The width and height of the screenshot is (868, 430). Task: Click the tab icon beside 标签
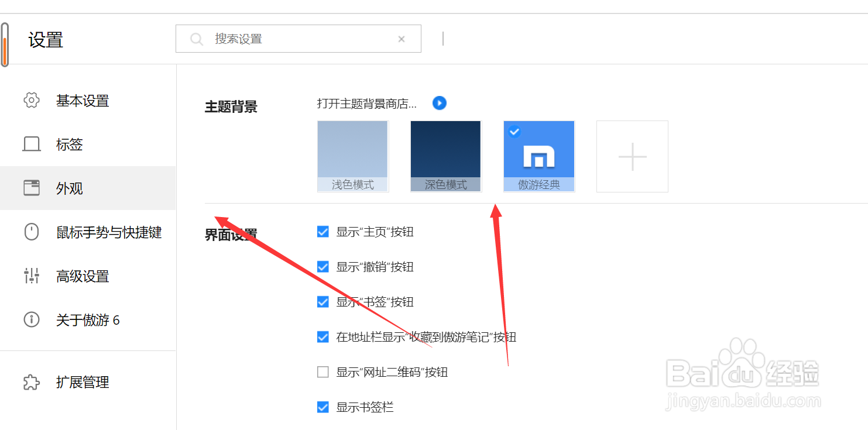(x=31, y=144)
